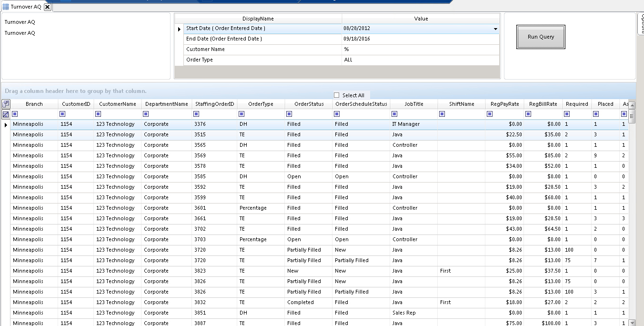
Task: Open the OrderStatus column filter operator icon
Action: (289, 114)
